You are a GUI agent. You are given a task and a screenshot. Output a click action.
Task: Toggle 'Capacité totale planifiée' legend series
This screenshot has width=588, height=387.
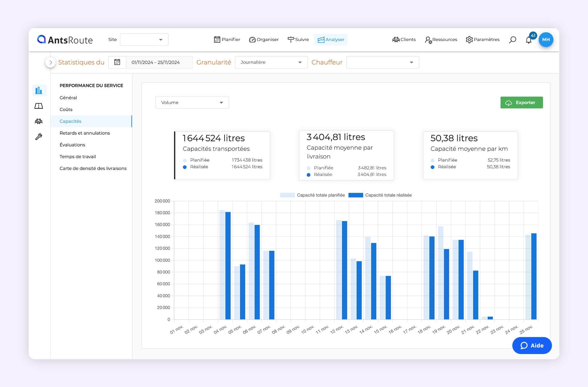coord(312,195)
